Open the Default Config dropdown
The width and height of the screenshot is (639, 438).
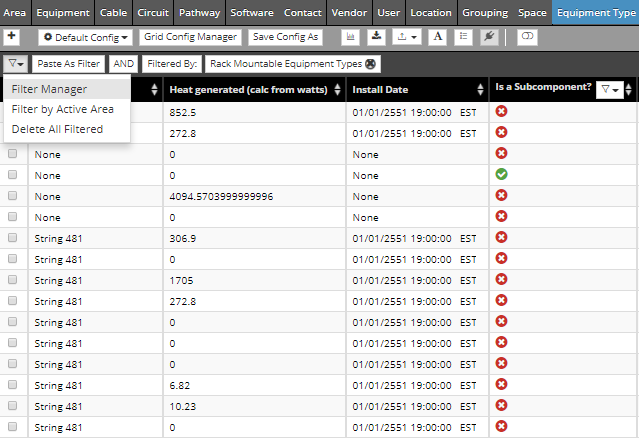(85, 37)
